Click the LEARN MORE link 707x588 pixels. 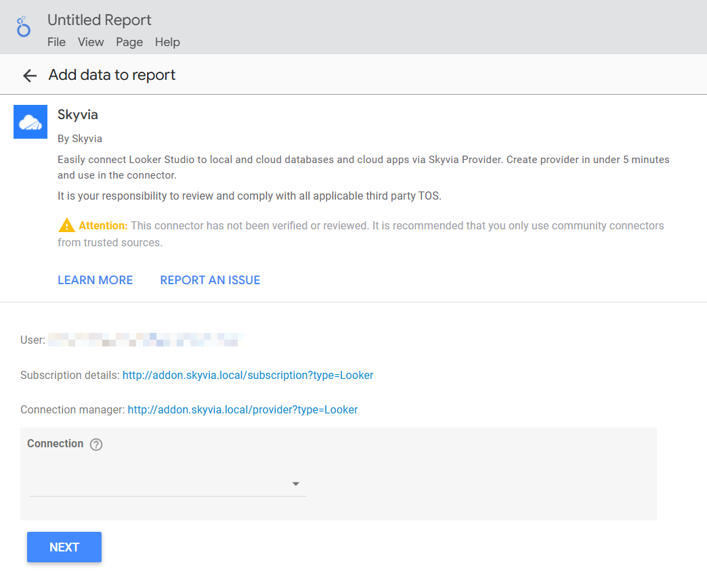[95, 280]
